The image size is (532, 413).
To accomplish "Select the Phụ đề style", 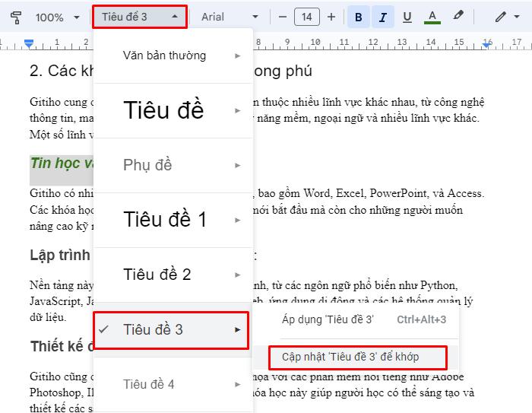I will [147, 165].
